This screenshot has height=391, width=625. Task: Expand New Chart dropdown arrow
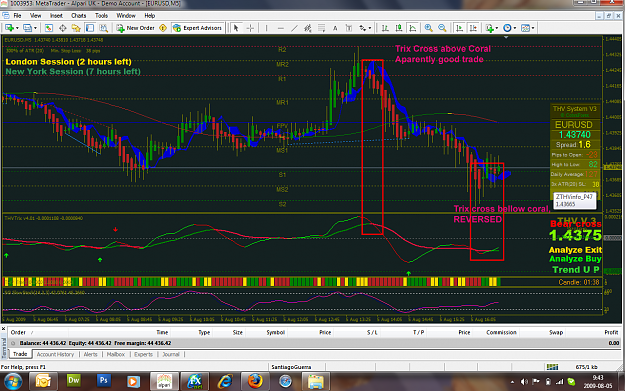[x=17, y=28]
